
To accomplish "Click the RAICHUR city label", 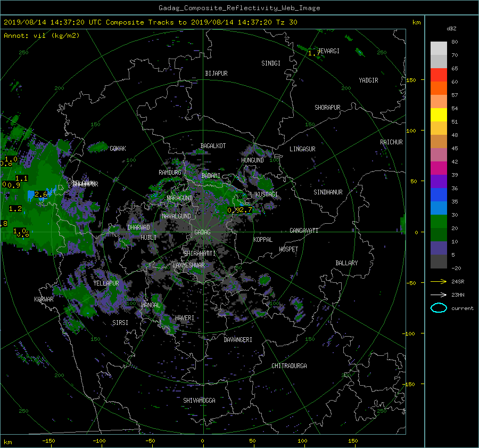I will click(391, 142).
